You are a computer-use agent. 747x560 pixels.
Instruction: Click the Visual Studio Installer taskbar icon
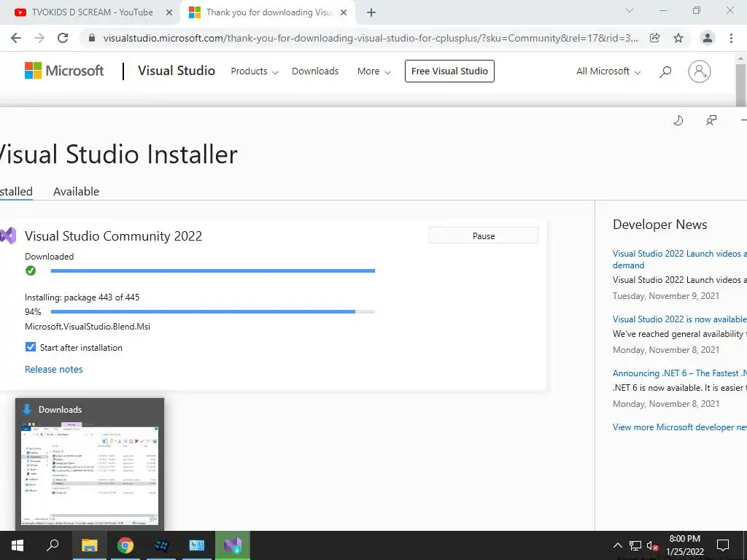pos(233,545)
